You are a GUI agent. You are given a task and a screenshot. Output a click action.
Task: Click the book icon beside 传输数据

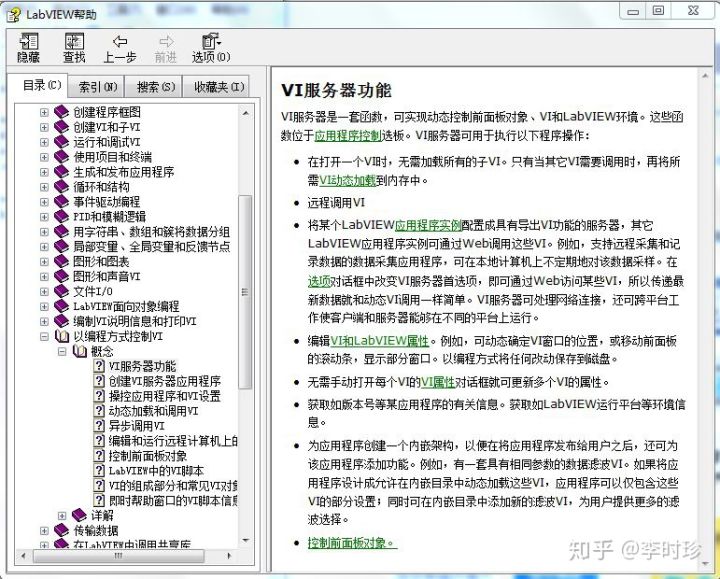coord(62,530)
